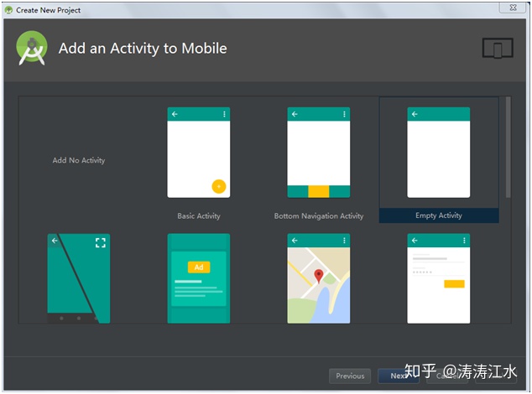Choose the Login Activity template thumbnail
532x394 pixels.
[x=438, y=278]
